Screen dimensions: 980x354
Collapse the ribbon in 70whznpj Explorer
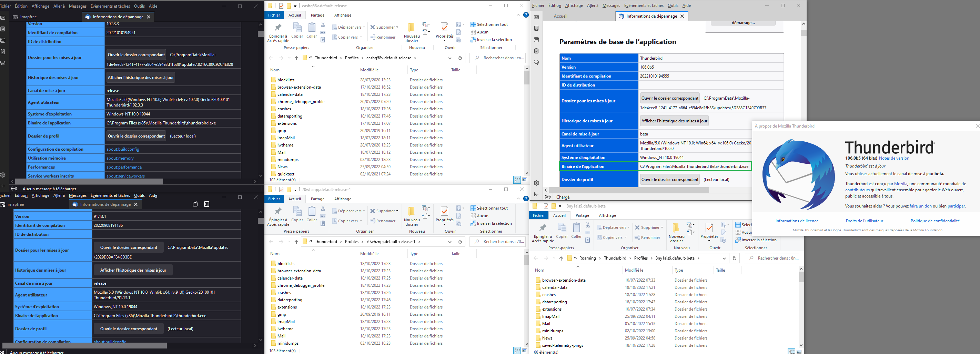click(x=518, y=199)
